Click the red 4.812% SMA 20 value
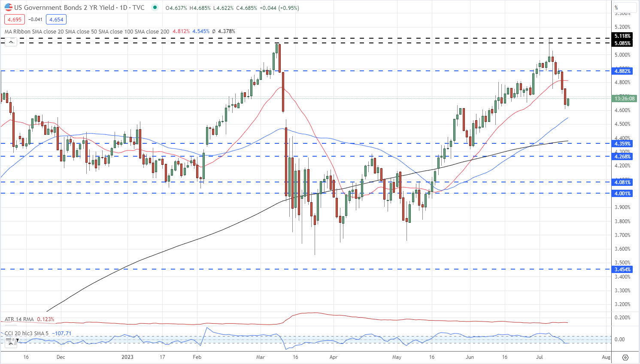This screenshot has width=640, height=364. coord(181,31)
